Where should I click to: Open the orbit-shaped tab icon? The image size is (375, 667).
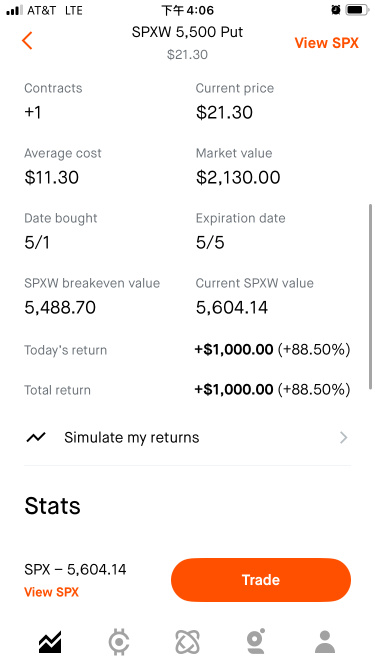188,642
